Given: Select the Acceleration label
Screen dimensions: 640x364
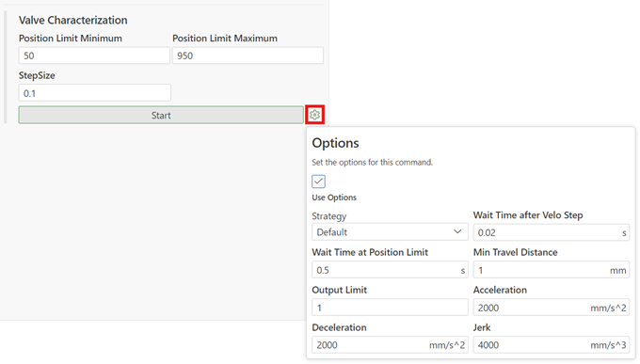Looking at the screenshot, I should [500, 290].
